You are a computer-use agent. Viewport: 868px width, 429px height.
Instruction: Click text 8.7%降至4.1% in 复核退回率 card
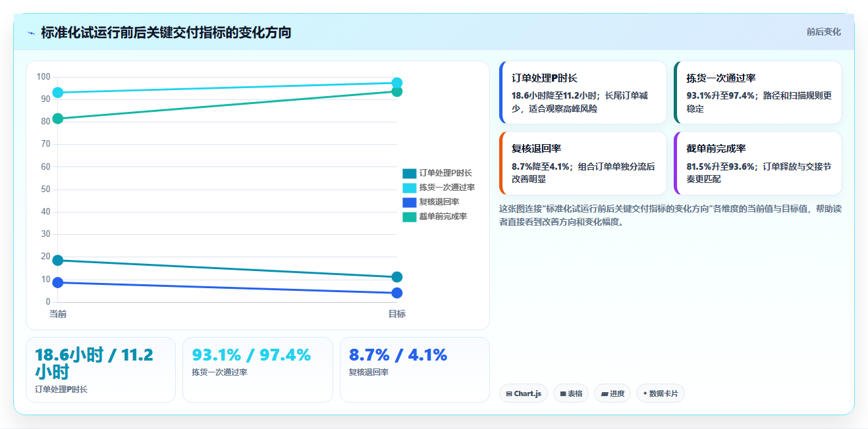coord(541,166)
